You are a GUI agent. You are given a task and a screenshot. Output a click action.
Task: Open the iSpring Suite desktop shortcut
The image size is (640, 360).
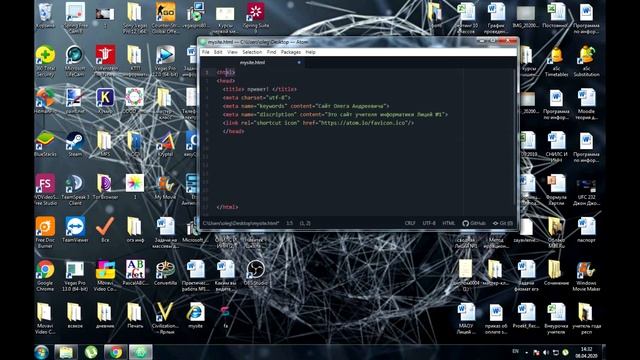(256, 18)
